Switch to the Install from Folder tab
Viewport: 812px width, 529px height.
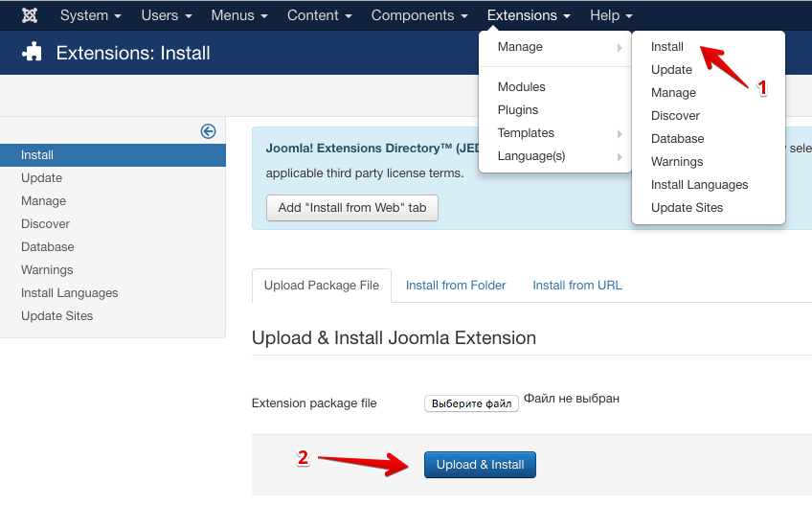(x=456, y=286)
